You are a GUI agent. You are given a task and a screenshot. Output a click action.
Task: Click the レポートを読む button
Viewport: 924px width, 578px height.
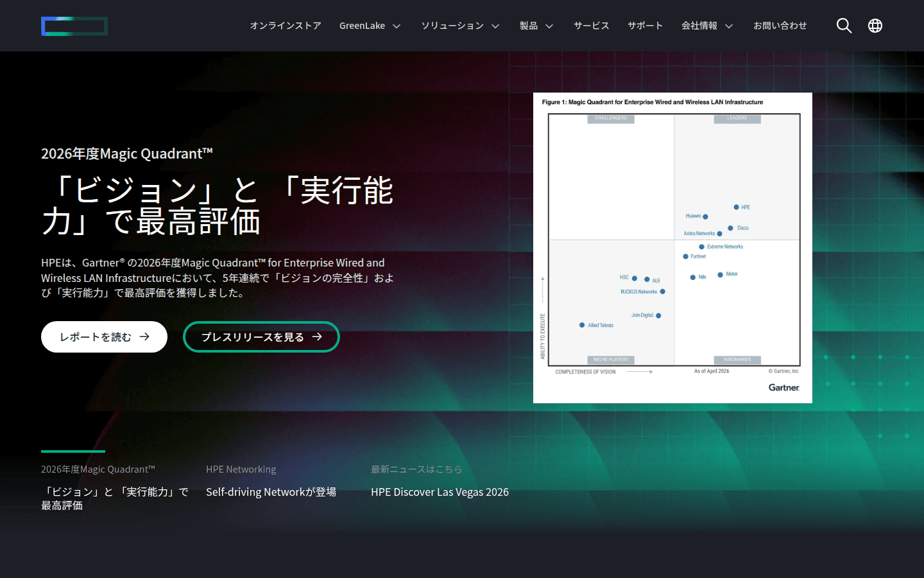(104, 337)
